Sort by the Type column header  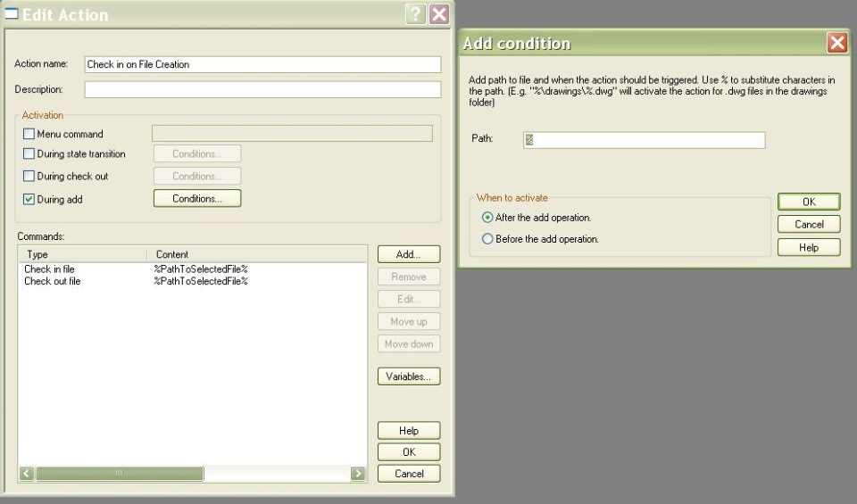(83, 254)
